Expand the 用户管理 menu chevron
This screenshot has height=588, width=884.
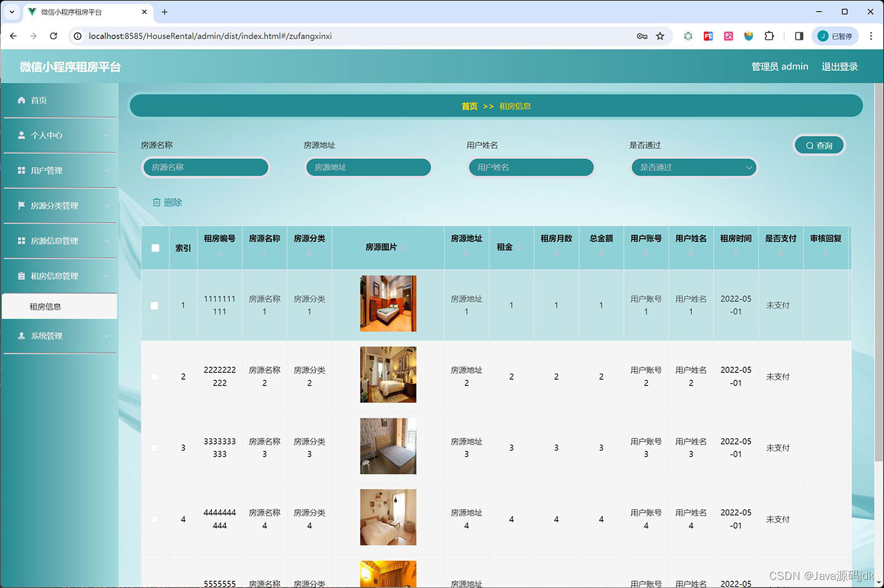coord(107,170)
